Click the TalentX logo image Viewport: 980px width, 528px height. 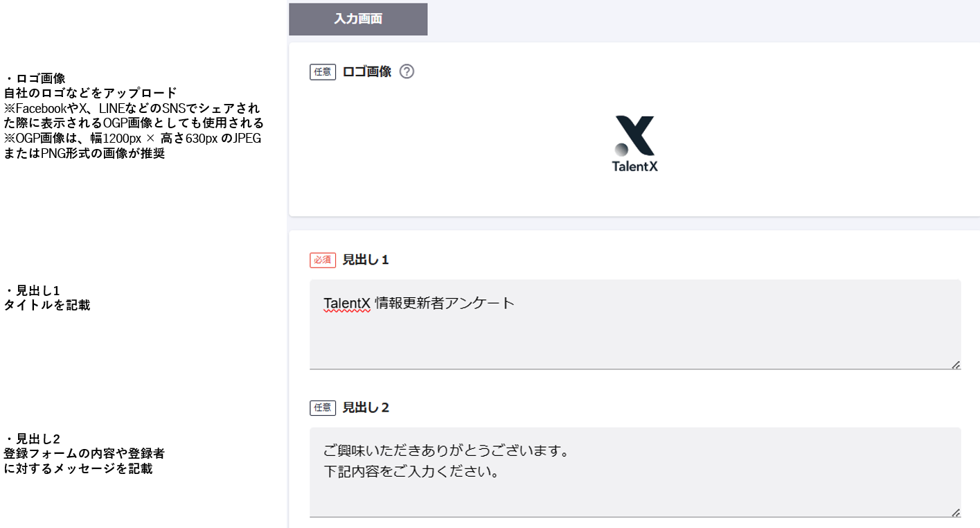pos(634,143)
